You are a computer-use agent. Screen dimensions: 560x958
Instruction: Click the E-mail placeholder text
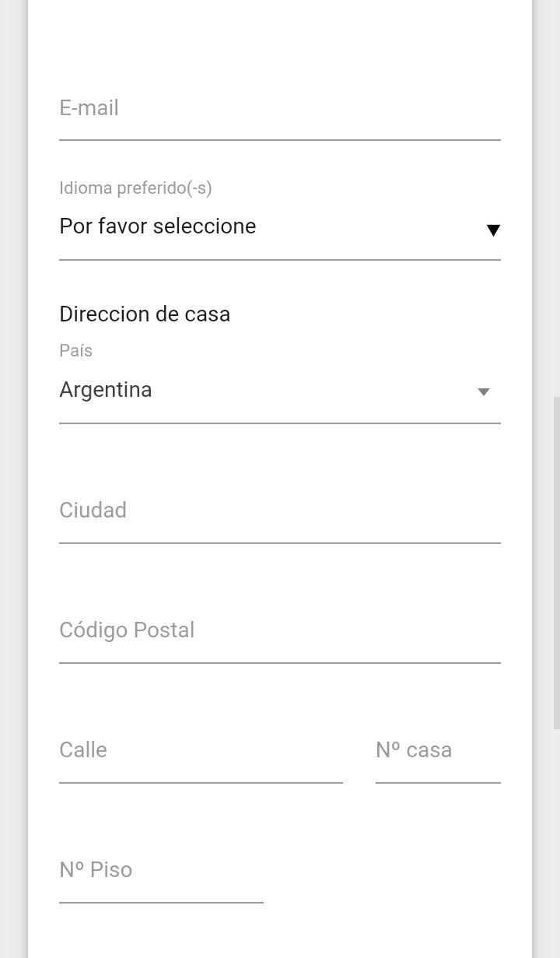(89, 108)
